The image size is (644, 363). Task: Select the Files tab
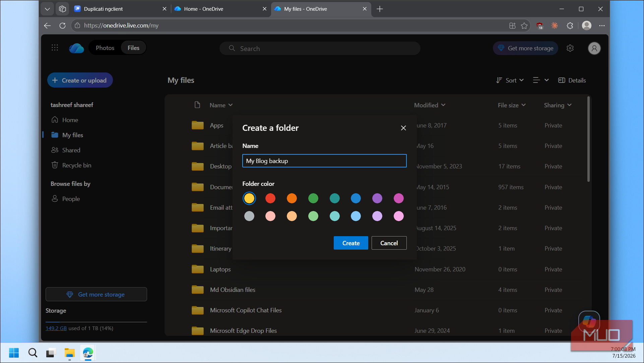pyautogui.click(x=133, y=48)
